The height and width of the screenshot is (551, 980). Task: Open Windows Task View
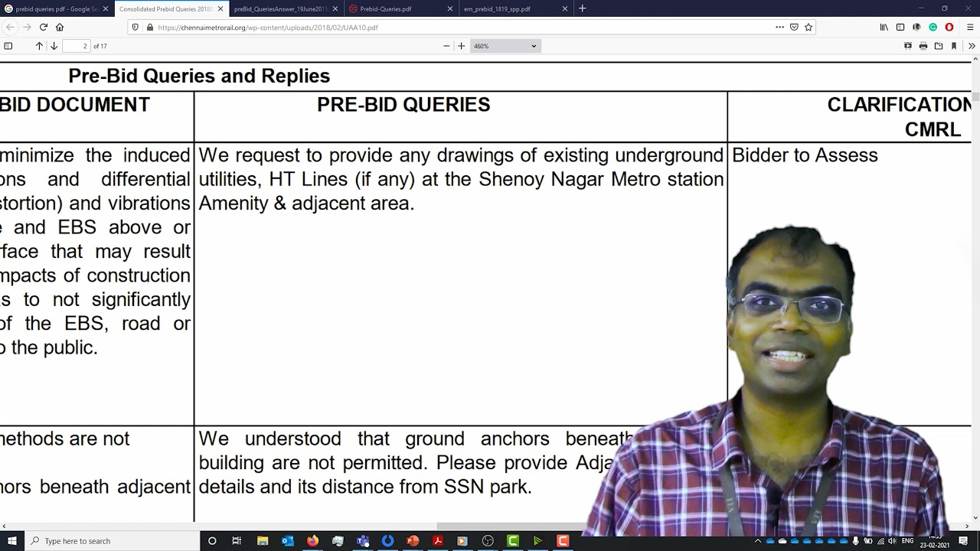(237, 541)
